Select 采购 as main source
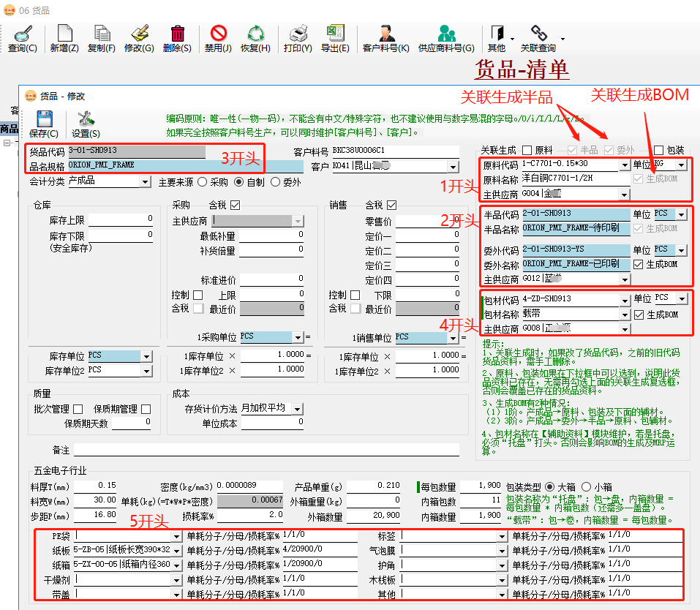The height and width of the screenshot is (610, 700). click(x=202, y=182)
